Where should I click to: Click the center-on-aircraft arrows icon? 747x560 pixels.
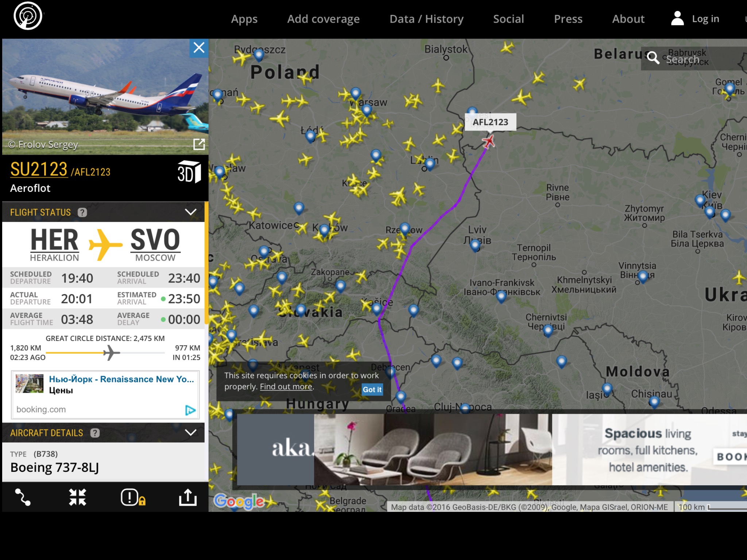point(78,497)
